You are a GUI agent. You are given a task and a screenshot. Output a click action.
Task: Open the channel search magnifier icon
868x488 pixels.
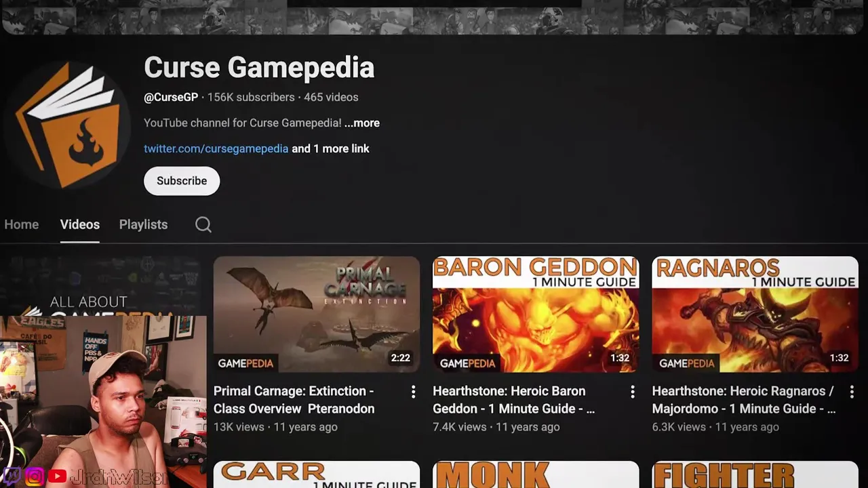click(x=203, y=224)
